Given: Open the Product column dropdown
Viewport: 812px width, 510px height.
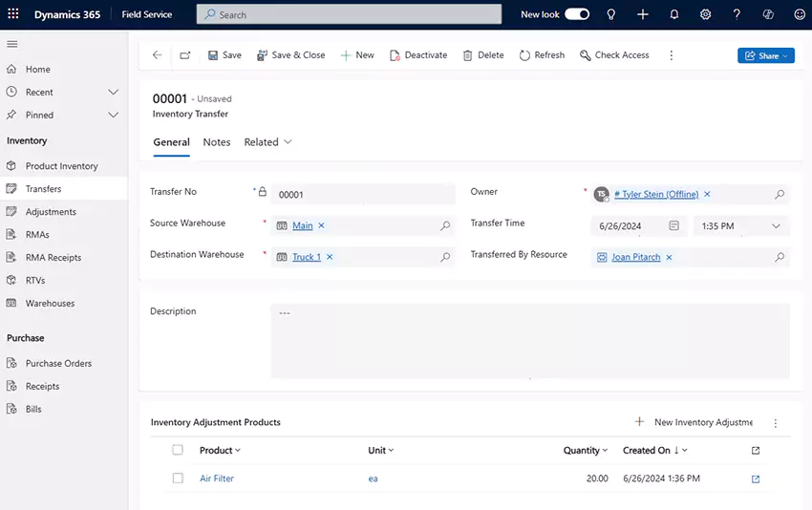Looking at the screenshot, I should pyautogui.click(x=238, y=451).
